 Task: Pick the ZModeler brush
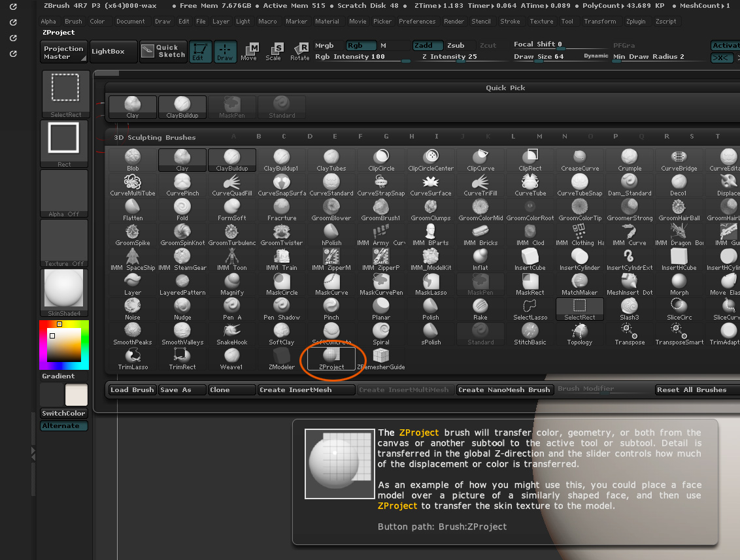(282, 359)
